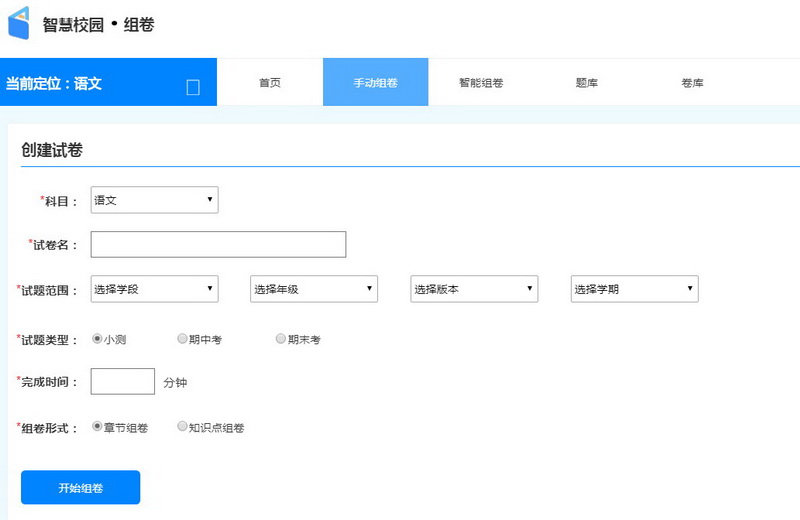
Task: Open the 智能组卷 tab
Action: (x=481, y=83)
